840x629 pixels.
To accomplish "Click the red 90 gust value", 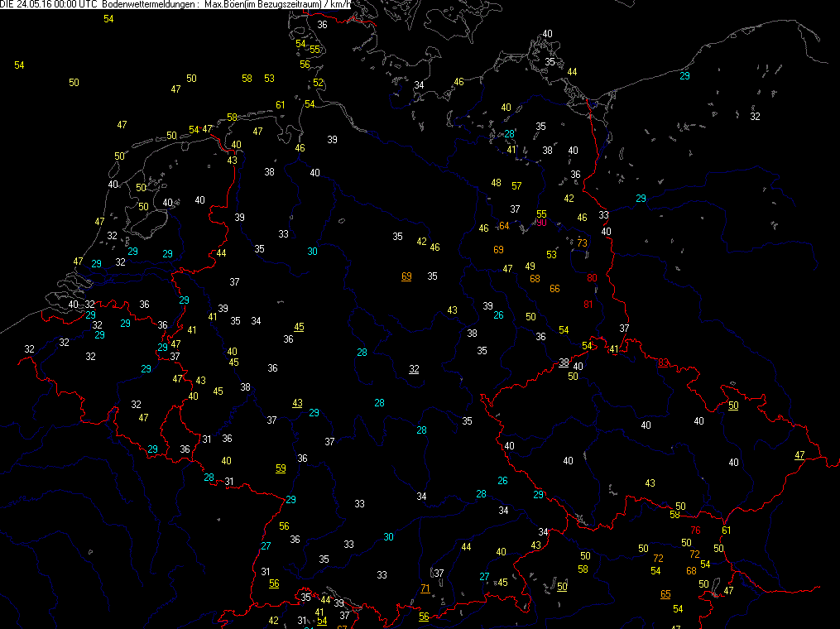I will (x=541, y=223).
